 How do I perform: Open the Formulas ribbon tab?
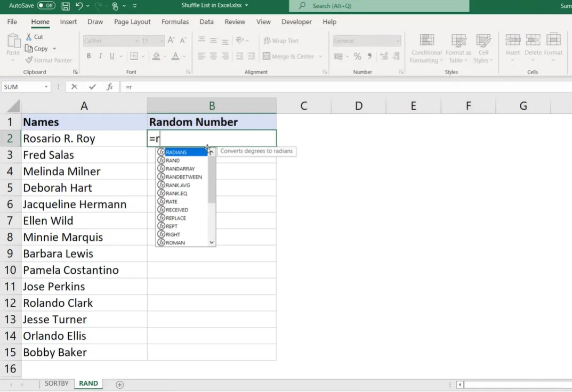(x=175, y=22)
